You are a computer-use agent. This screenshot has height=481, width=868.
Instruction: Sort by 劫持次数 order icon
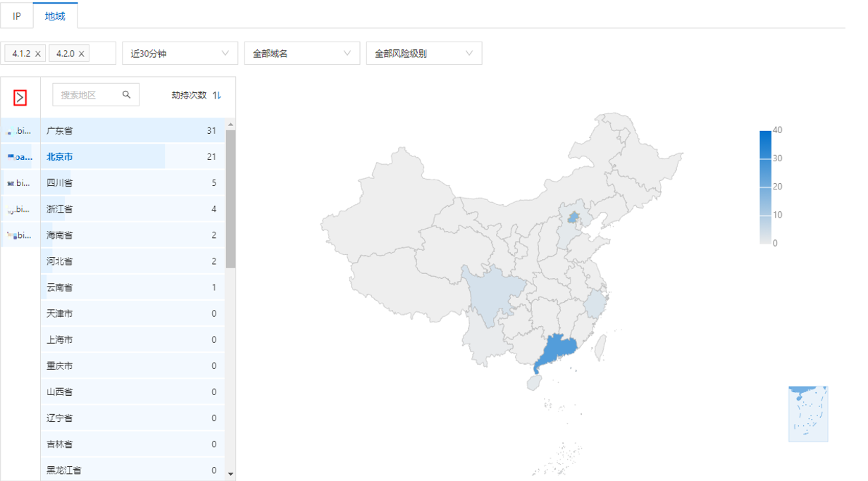[x=217, y=95]
